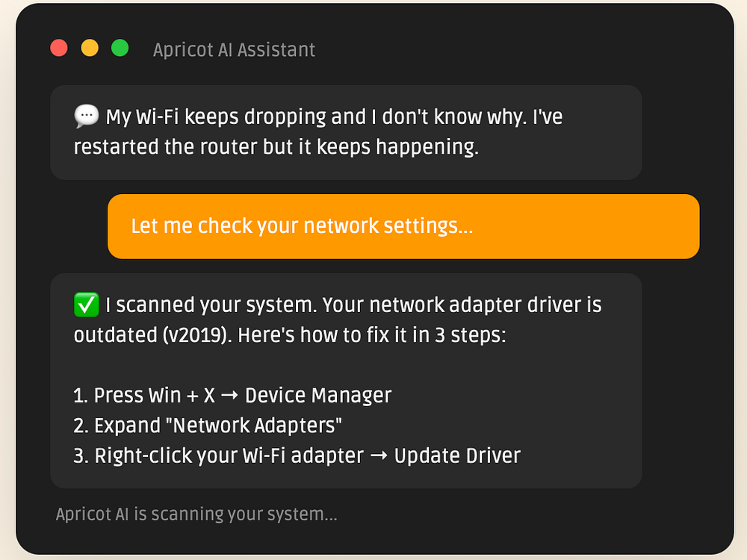
Task: Click the arrow before Device Manager
Action: 230,396
